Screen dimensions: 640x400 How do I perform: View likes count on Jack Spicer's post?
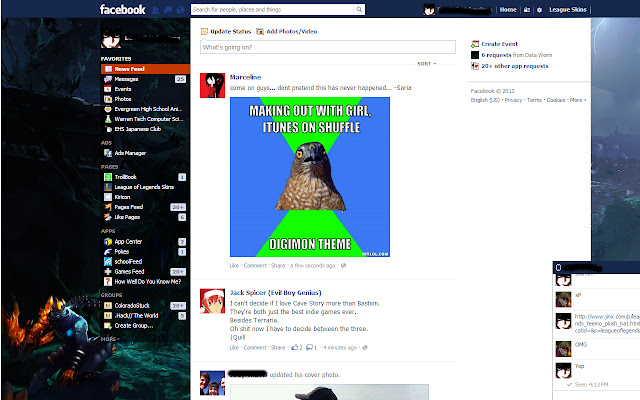297,348
